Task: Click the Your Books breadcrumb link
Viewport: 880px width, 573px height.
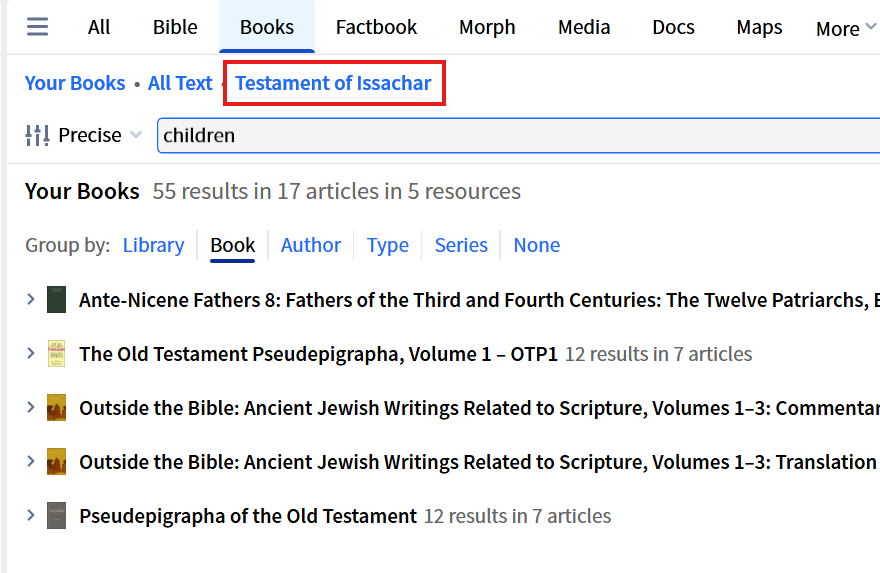Action: click(75, 83)
